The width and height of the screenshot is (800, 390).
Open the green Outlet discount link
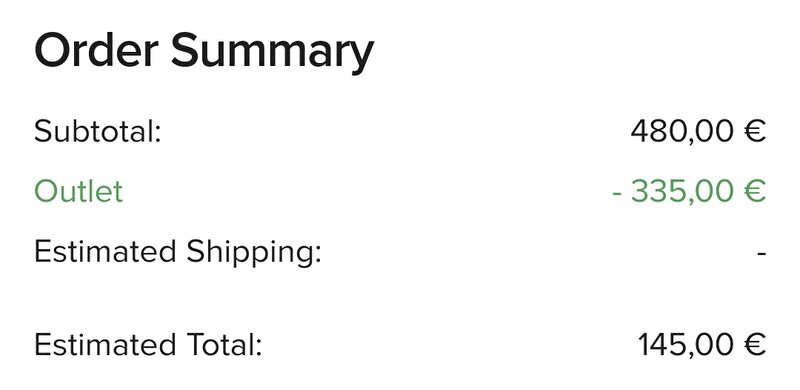pos(79,192)
